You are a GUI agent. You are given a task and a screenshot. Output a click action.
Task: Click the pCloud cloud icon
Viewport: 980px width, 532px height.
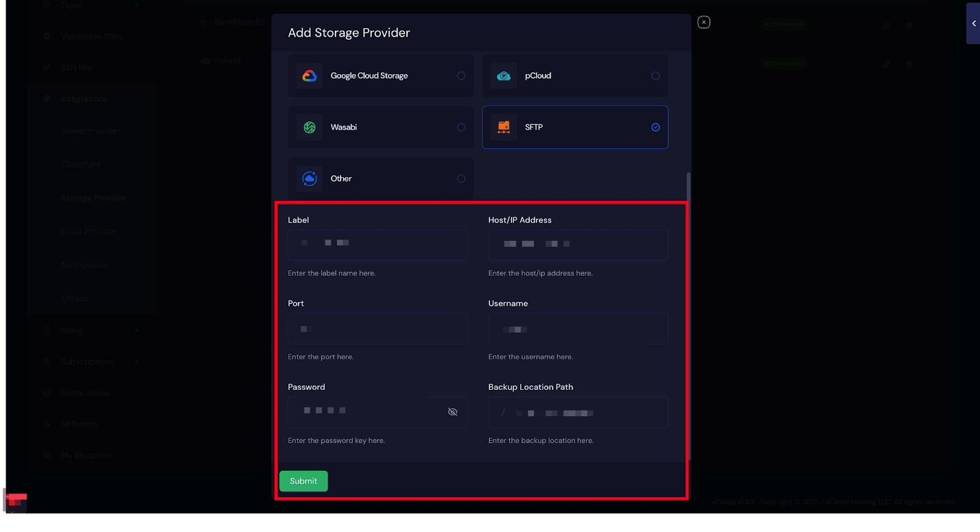coord(503,75)
